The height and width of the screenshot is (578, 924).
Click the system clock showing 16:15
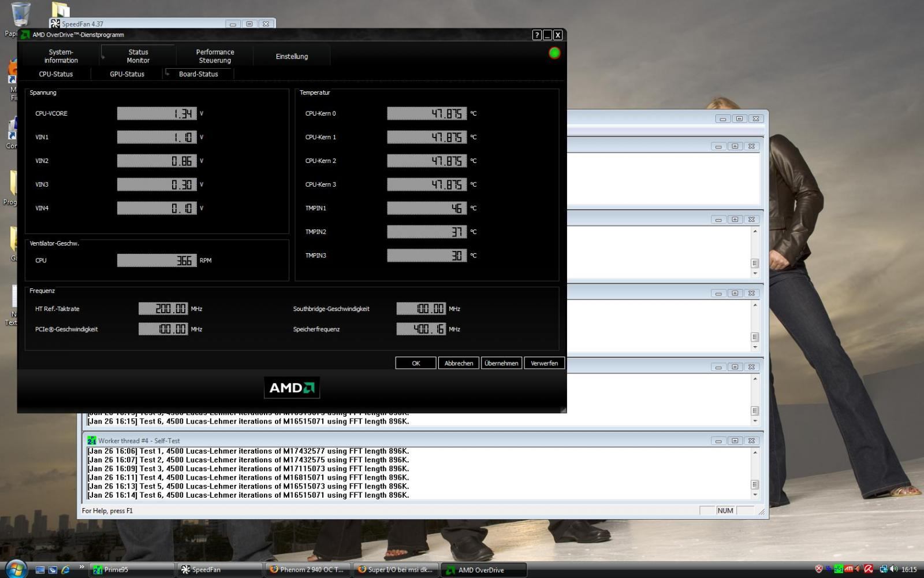click(x=909, y=569)
